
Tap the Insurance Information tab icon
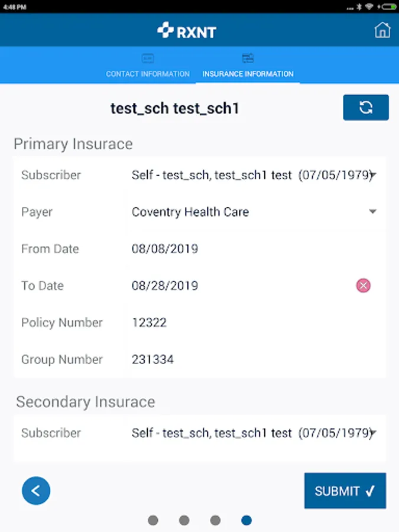248,59
